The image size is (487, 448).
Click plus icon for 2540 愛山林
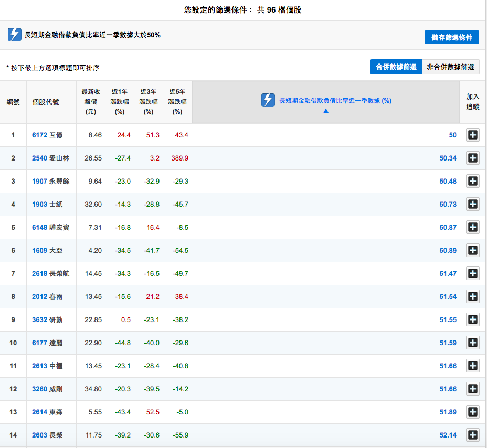[472, 158]
